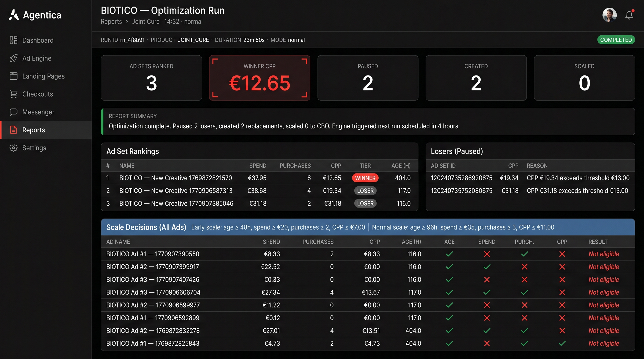Image resolution: width=644 pixels, height=359 pixels.
Task: Click loser ad set ID 120240735286920675
Action: [x=461, y=178]
